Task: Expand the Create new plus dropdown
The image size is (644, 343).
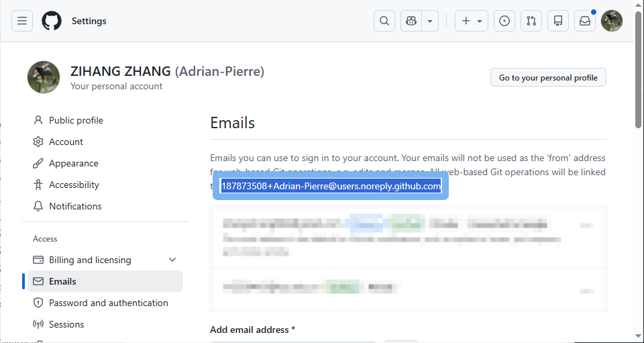Action: 472,21
